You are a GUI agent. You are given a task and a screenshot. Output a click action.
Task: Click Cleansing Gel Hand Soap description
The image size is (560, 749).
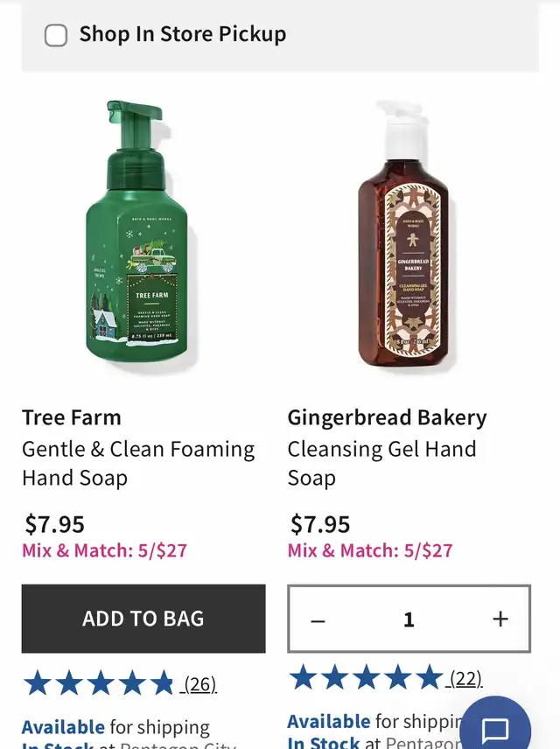pos(381,464)
